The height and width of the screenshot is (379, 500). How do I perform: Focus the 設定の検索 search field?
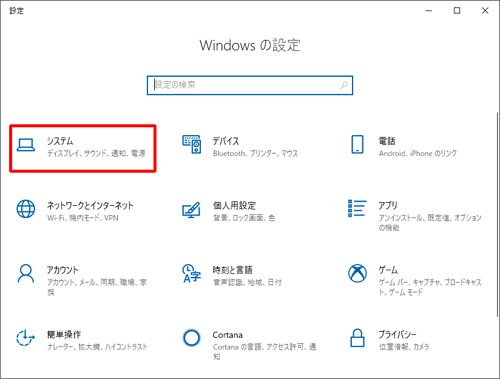250,85
